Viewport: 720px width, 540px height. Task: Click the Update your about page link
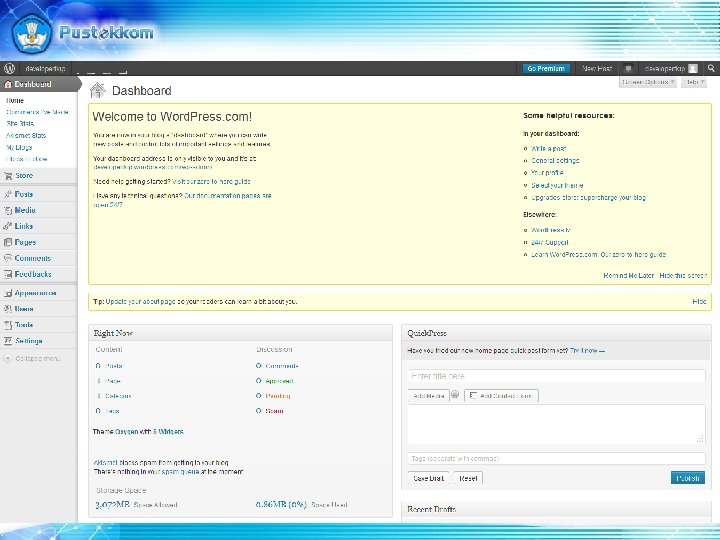[141, 302]
